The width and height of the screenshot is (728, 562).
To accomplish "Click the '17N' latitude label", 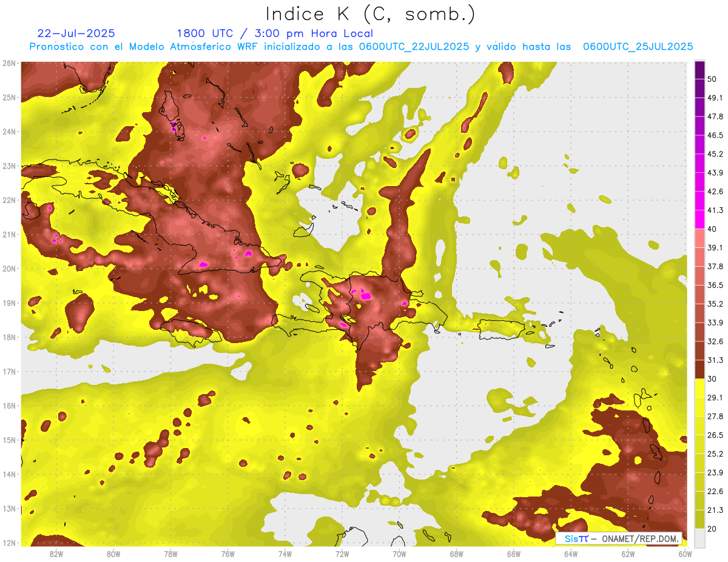I will (x=9, y=371).
